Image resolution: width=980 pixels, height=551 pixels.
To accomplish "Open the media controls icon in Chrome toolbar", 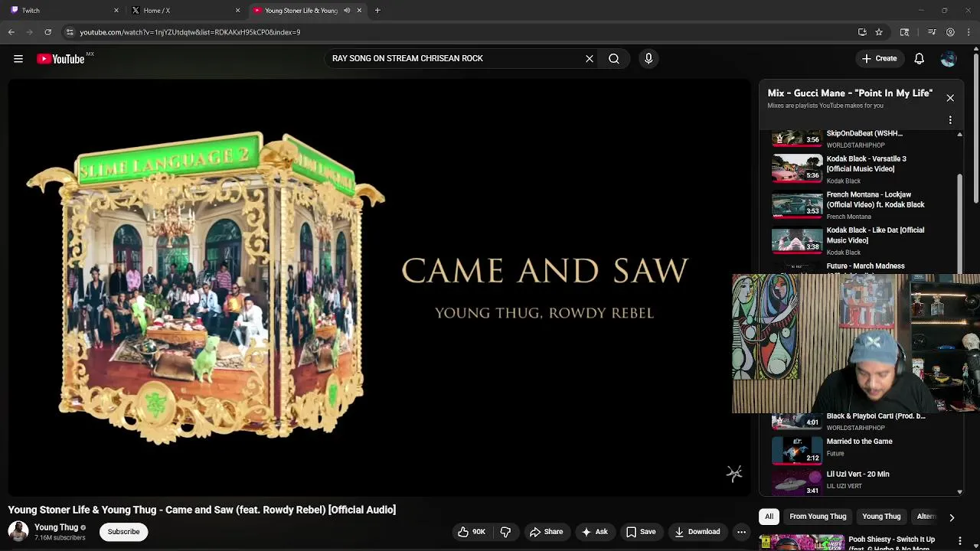I will point(932,32).
